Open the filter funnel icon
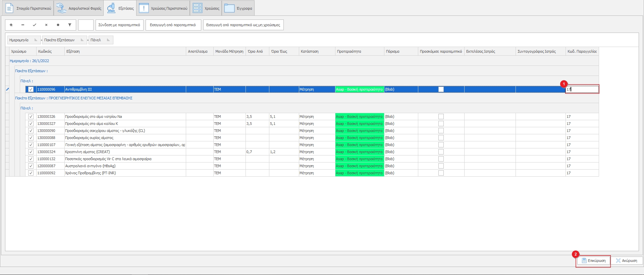The height and width of the screenshot is (275, 644). (x=70, y=25)
